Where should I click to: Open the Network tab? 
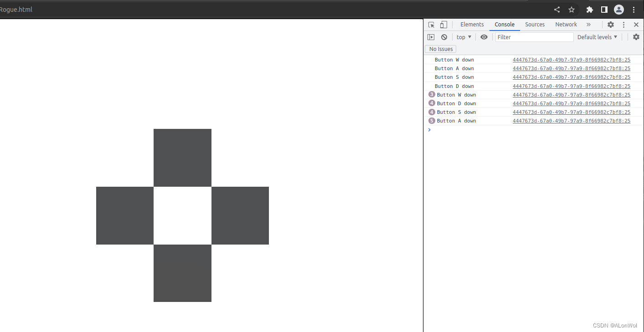click(x=566, y=25)
